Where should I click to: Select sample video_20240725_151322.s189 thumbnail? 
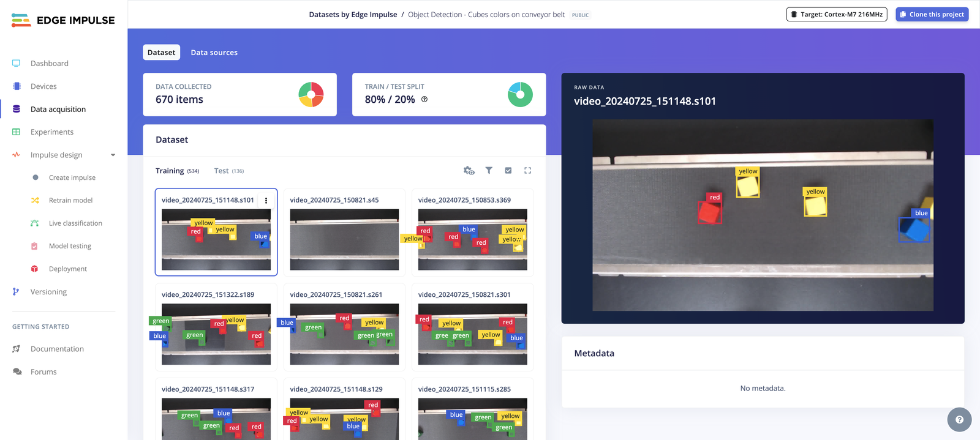216,334
